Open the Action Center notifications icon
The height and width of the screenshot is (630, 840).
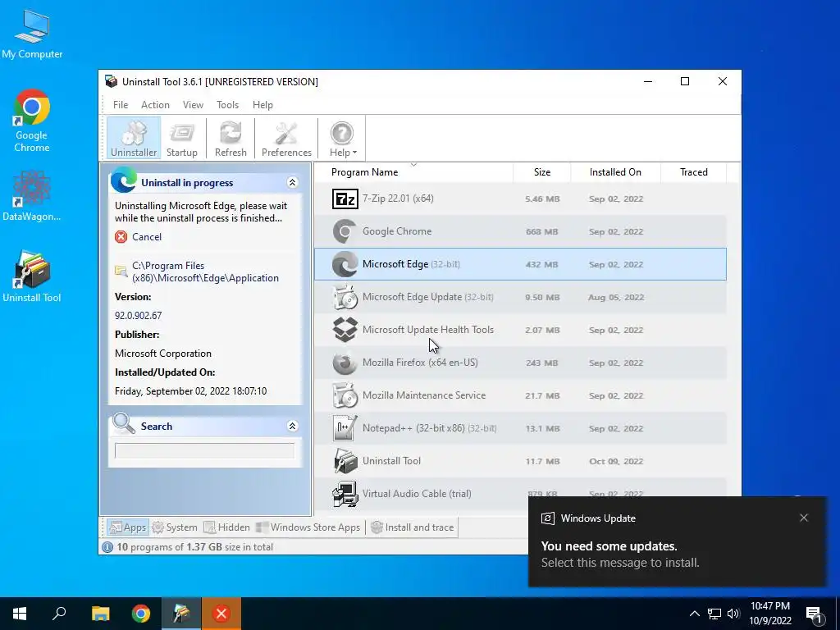coord(814,614)
